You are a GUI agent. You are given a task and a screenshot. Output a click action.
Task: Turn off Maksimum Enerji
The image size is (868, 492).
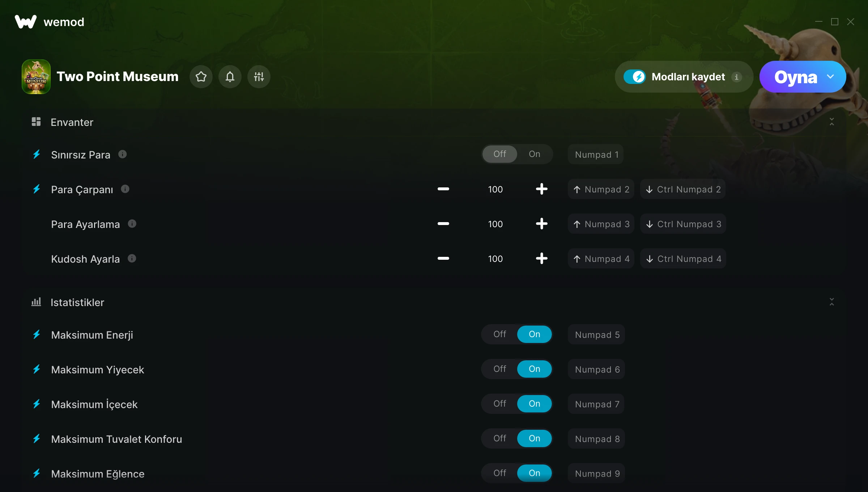[500, 335]
